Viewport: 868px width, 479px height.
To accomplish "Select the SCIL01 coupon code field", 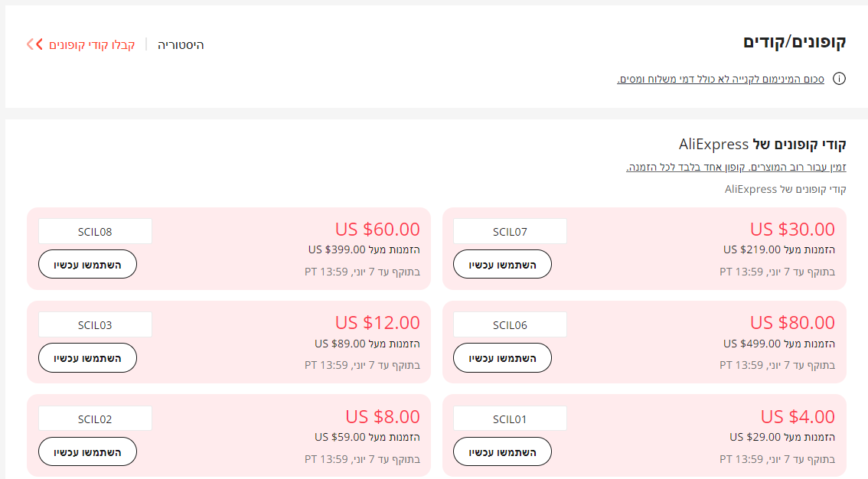I will [x=510, y=419].
